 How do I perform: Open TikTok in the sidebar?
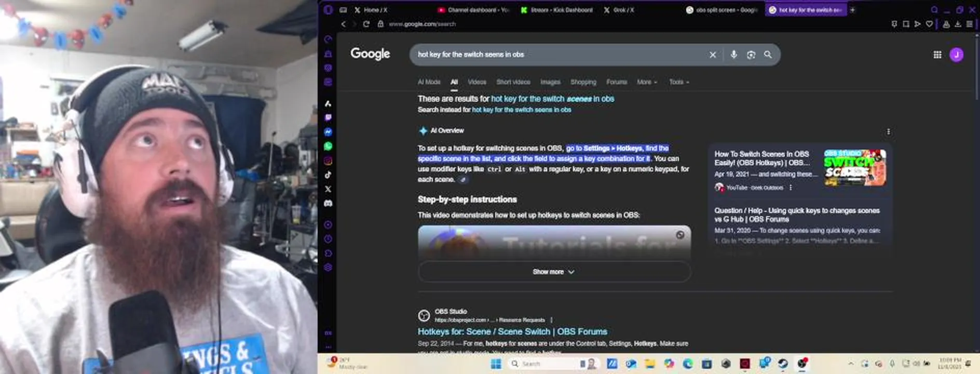328,175
